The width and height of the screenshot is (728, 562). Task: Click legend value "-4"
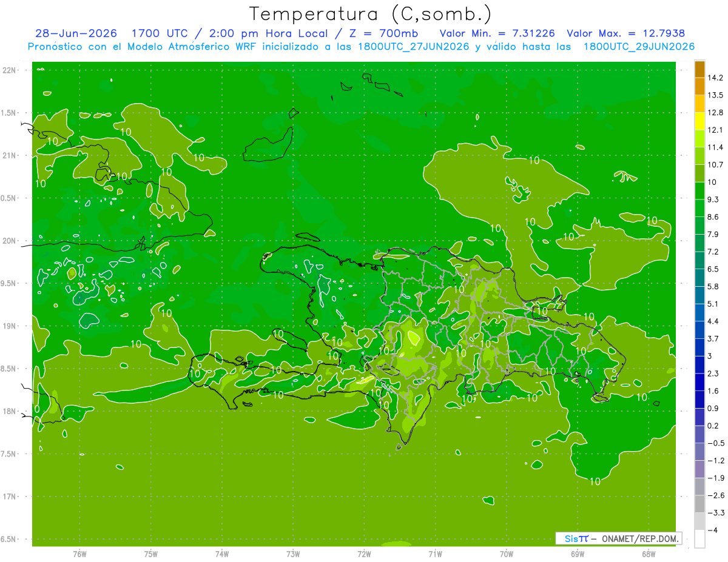coord(712,530)
